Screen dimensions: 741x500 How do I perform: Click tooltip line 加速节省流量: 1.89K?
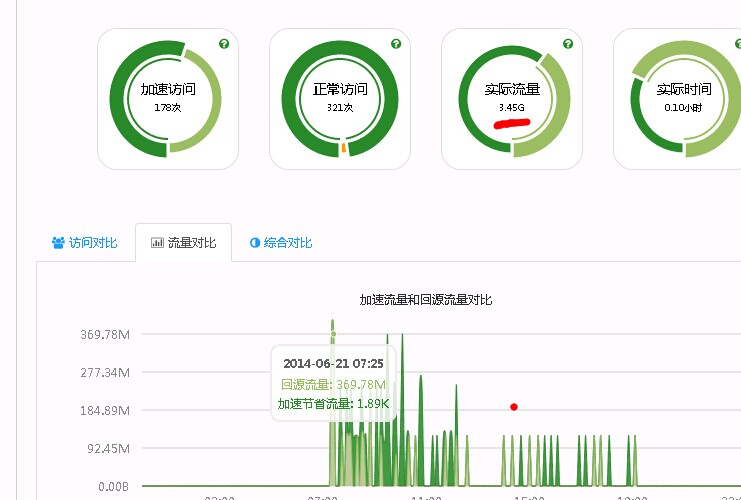pos(333,404)
